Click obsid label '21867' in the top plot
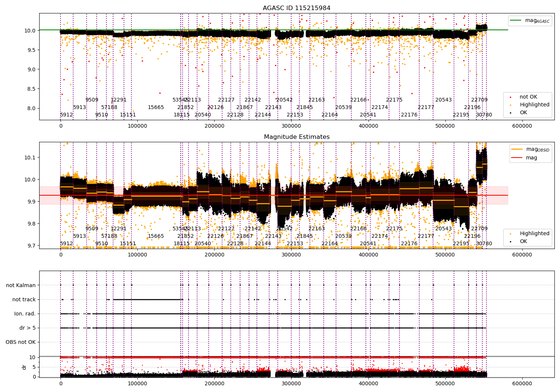 point(245,108)
